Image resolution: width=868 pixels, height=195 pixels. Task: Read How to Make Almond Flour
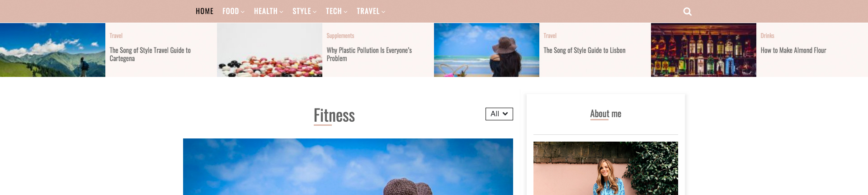coord(793,50)
